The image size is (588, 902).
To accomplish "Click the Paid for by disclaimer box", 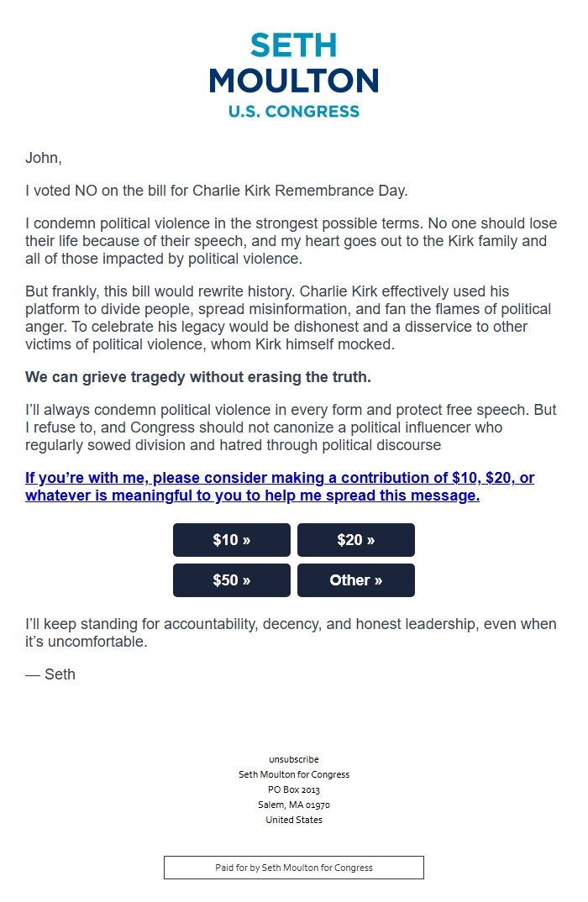I will tap(294, 868).
